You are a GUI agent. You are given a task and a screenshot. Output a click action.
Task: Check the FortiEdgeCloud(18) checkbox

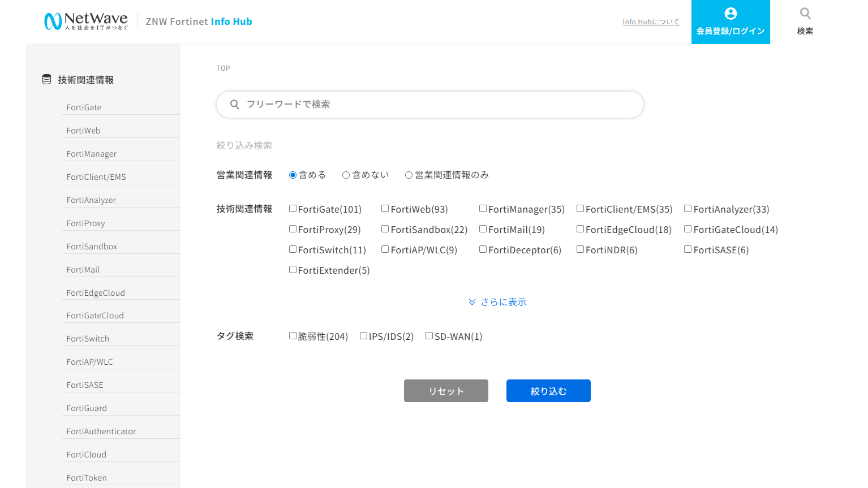(x=580, y=229)
